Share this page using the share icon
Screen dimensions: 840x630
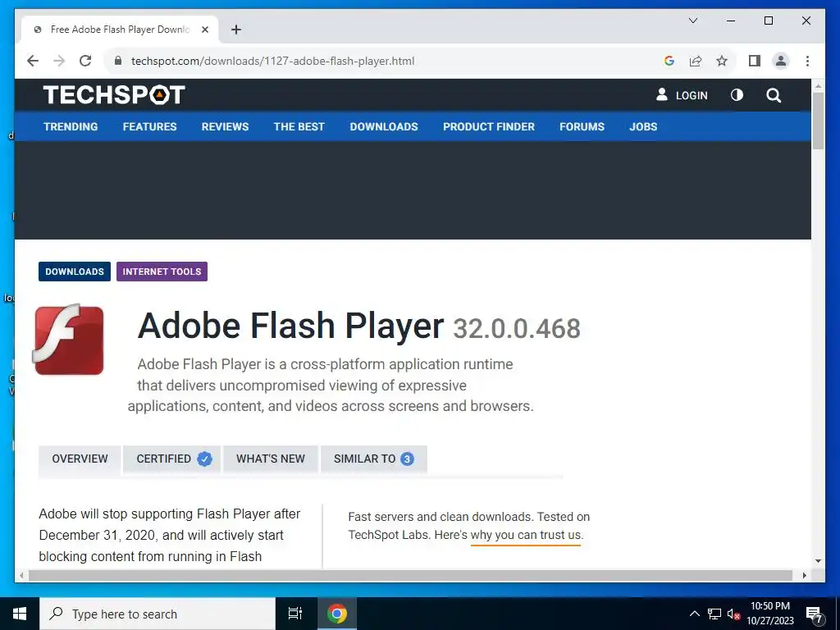click(696, 61)
